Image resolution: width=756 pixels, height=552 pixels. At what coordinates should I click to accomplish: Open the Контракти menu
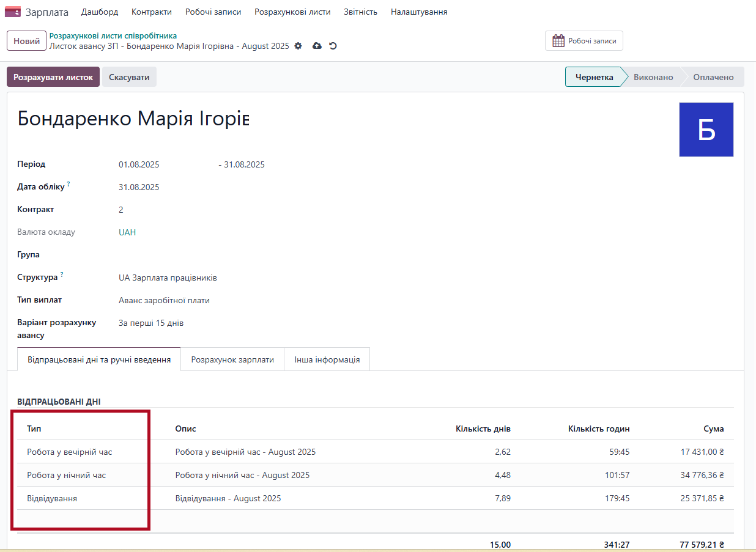[x=151, y=12]
